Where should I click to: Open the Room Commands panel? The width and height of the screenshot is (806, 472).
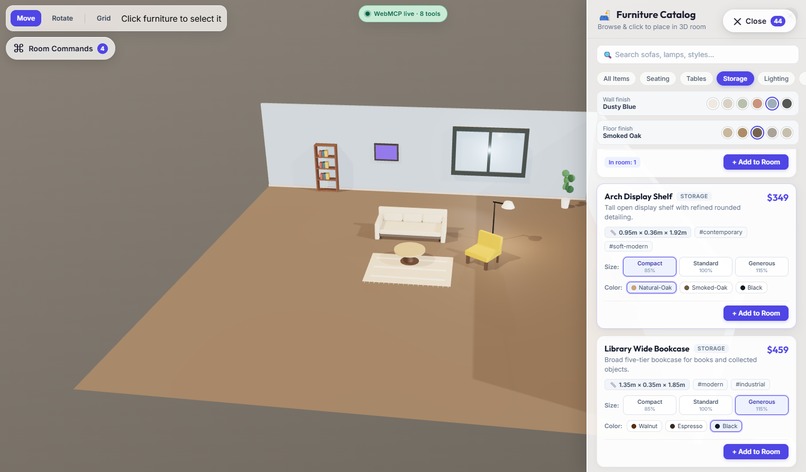coord(61,48)
